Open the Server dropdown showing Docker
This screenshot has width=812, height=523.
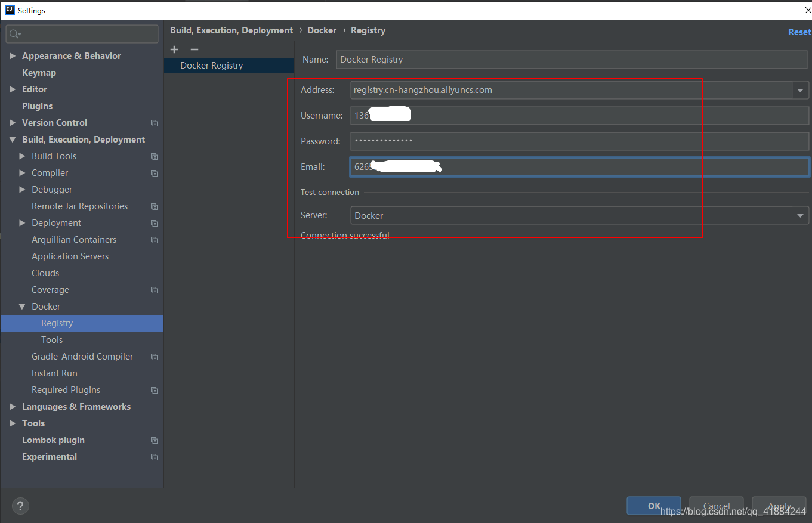(x=579, y=215)
